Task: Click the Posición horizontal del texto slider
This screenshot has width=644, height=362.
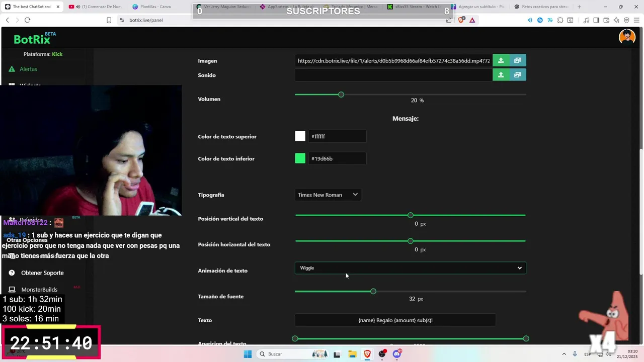Action: pos(411,241)
